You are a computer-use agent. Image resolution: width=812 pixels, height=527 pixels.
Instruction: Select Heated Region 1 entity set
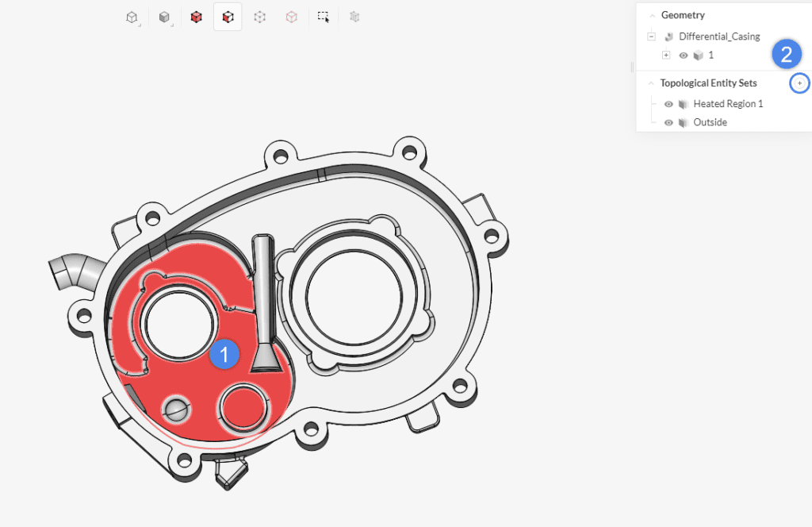(x=728, y=104)
